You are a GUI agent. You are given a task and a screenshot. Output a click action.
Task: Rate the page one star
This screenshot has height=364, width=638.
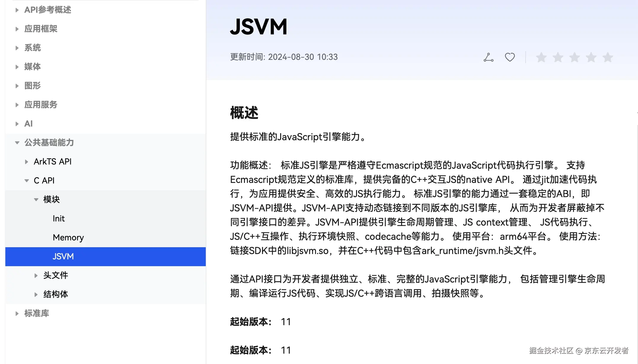tap(541, 57)
